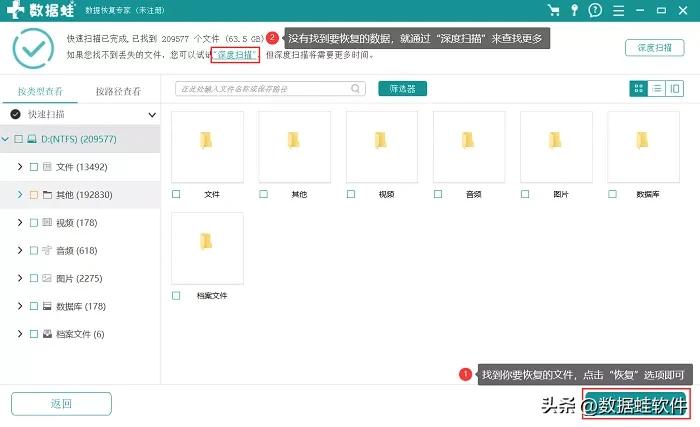The width and height of the screenshot is (700, 427).
Task: Select the 快速扫描 row label
Action: pos(46,114)
